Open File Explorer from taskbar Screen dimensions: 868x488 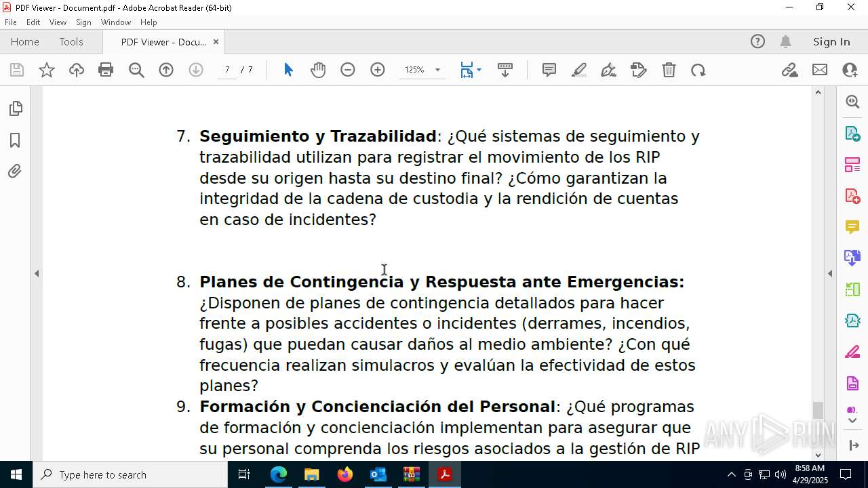click(x=312, y=474)
